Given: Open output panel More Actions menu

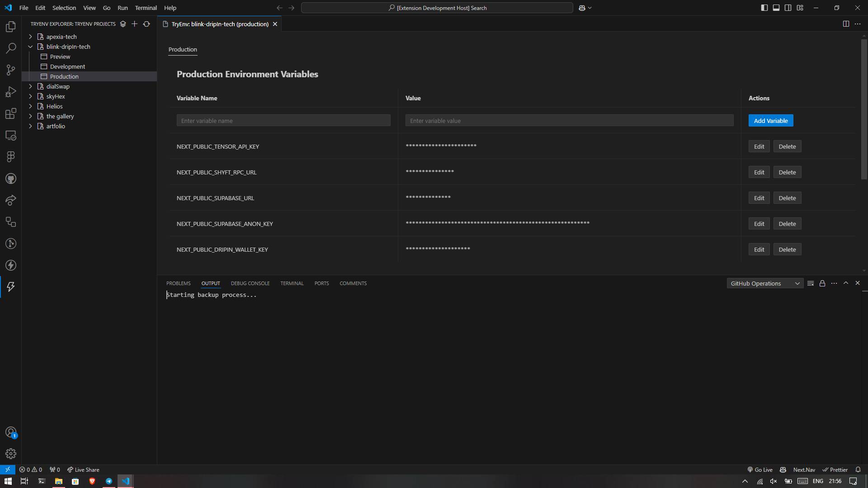Looking at the screenshot, I should 834,283.
